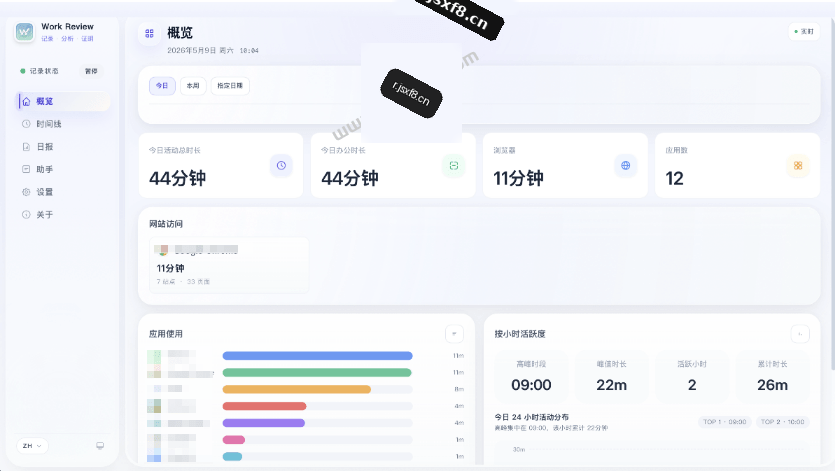Click the 关于 info icon in sidebar

(x=26, y=215)
